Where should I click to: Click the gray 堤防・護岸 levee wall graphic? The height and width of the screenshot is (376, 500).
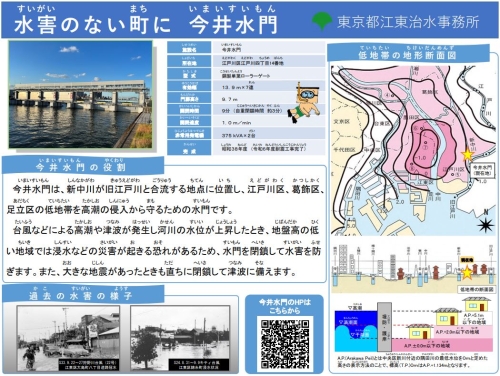coord(384,327)
